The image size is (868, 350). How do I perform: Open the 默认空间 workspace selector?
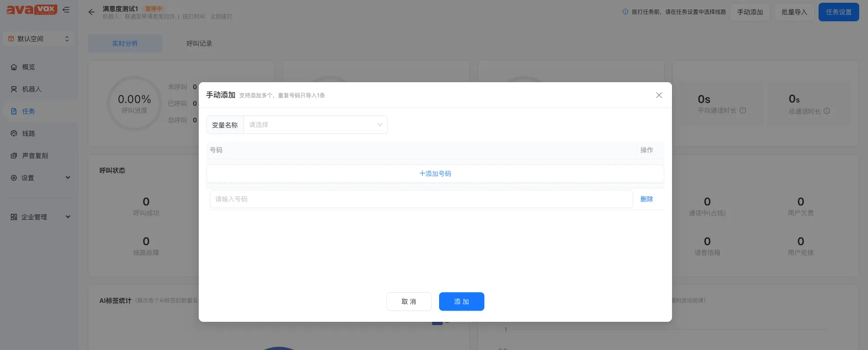pos(39,39)
